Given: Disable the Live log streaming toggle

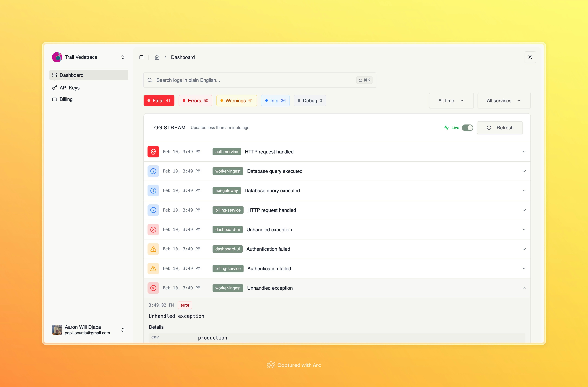Looking at the screenshot, I should click(x=467, y=127).
